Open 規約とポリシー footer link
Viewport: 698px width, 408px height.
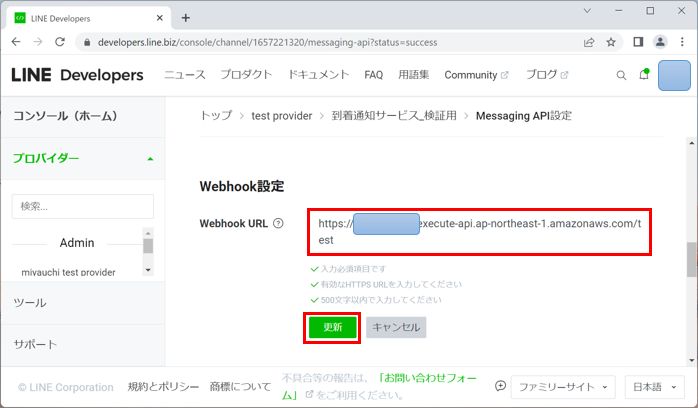tap(163, 387)
